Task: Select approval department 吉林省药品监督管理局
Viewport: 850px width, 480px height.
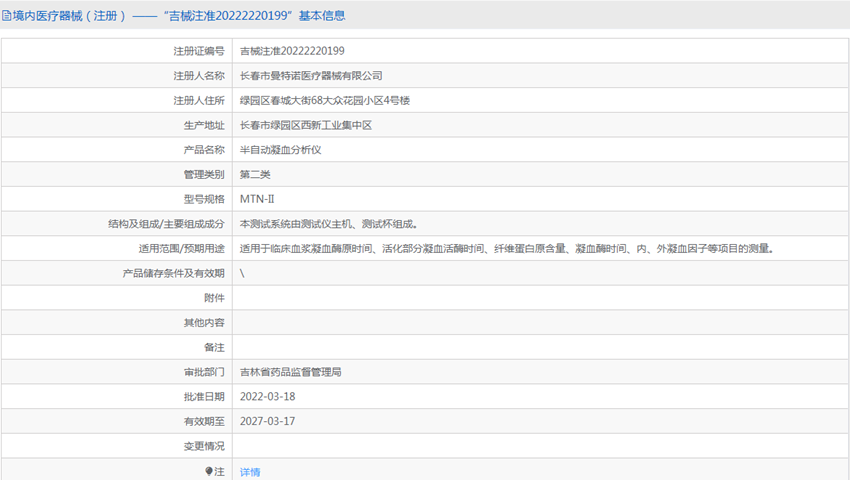Action: tap(291, 372)
